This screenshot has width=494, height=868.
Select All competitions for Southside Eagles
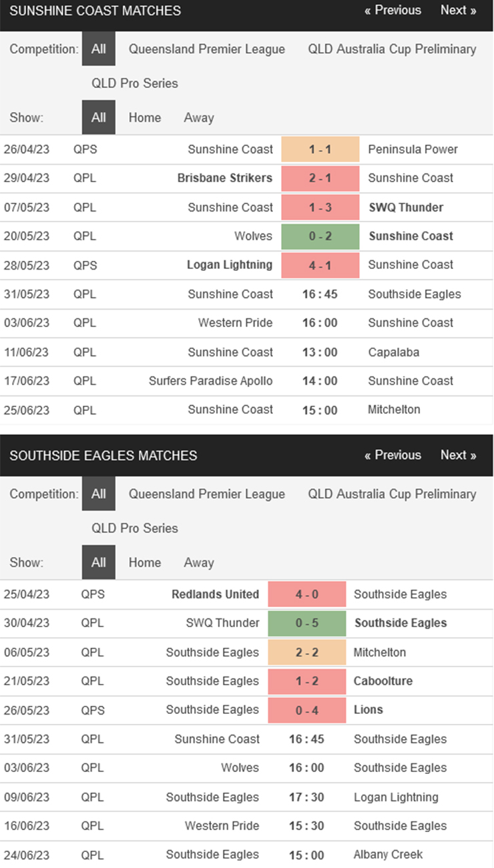[98, 494]
